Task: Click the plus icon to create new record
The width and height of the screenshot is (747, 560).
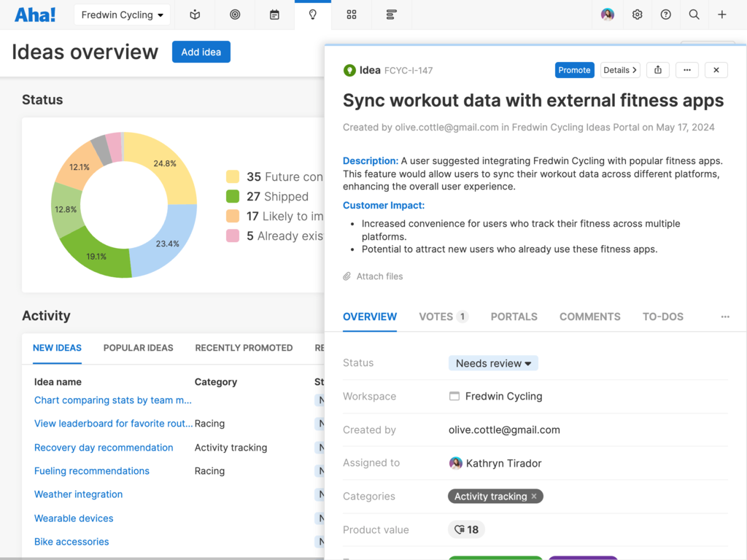Action: click(721, 15)
